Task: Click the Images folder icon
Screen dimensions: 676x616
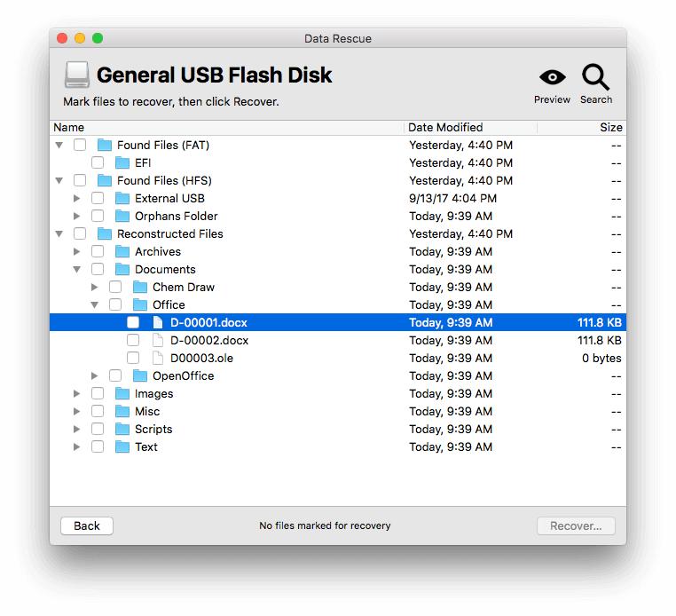Action: click(122, 393)
